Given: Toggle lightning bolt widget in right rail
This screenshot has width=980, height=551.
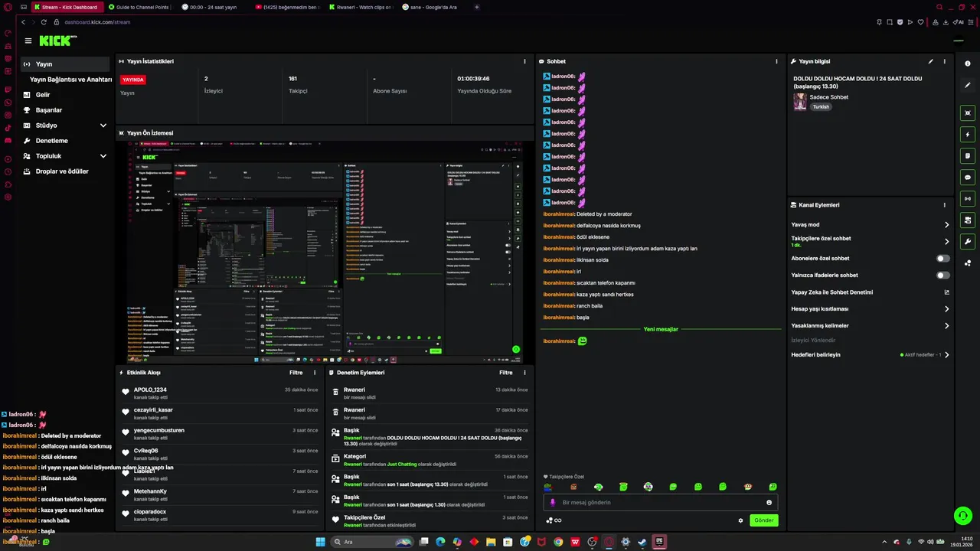Looking at the screenshot, I should [x=968, y=135].
